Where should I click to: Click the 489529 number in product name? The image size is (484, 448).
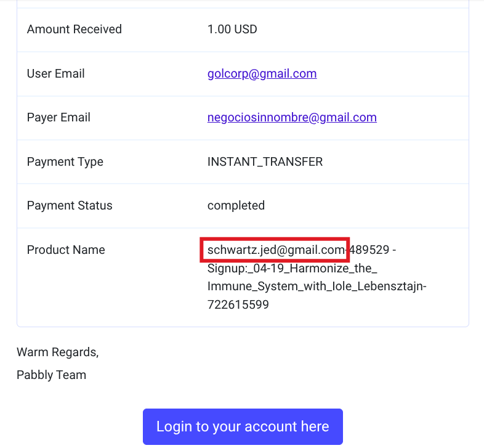click(368, 250)
